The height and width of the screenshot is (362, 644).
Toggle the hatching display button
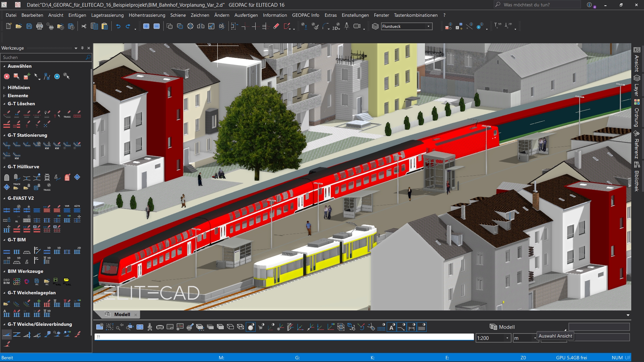[x=422, y=327]
